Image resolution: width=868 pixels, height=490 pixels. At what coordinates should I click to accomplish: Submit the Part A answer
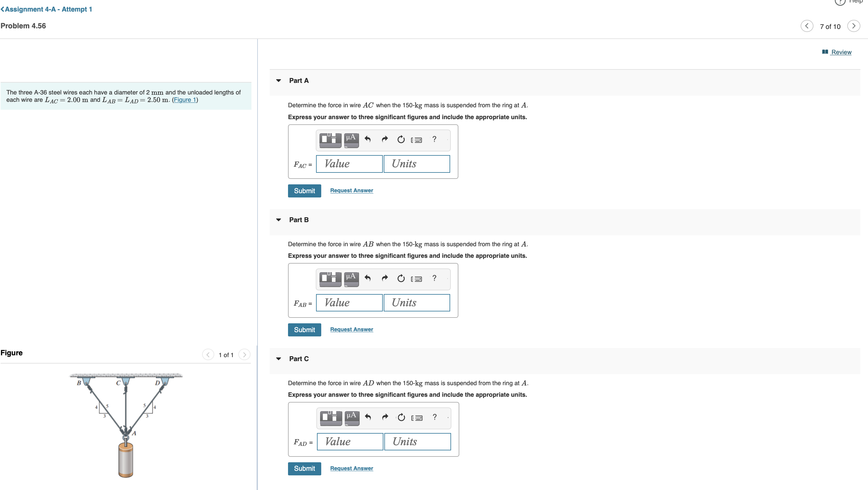pyautogui.click(x=304, y=191)
